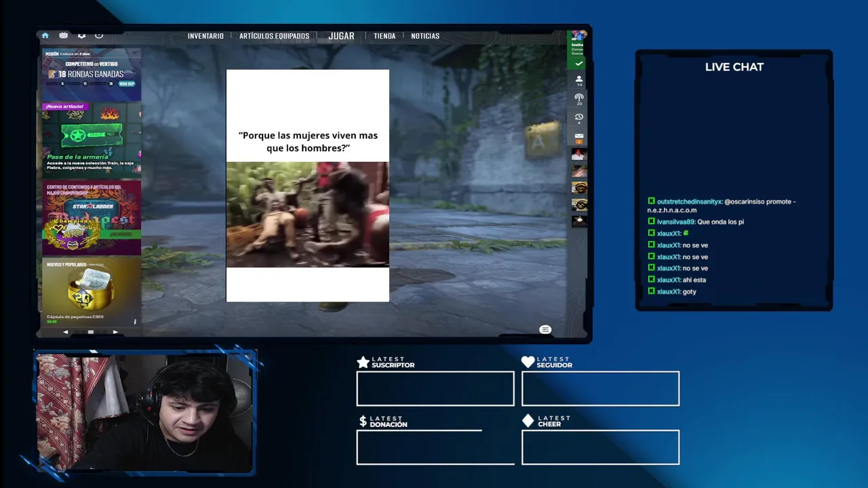Select the fourth friend avatar in sidebar
Image resolution: width=868 pixels, height=488 pixels.
tap(578, 204)
